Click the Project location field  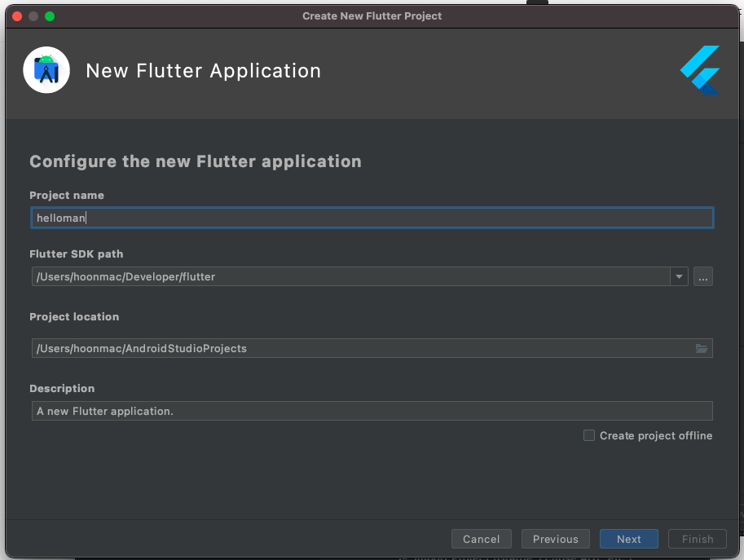[x=372, y=348]
